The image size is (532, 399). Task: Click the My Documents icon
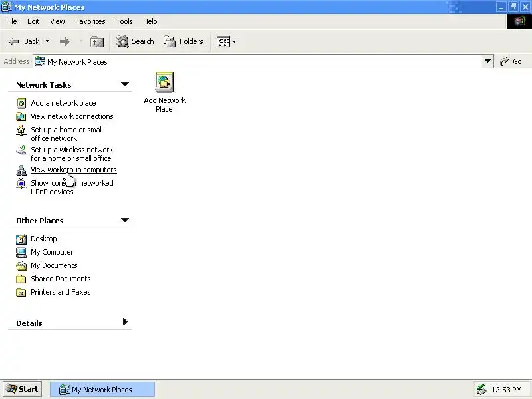(21, 265)
